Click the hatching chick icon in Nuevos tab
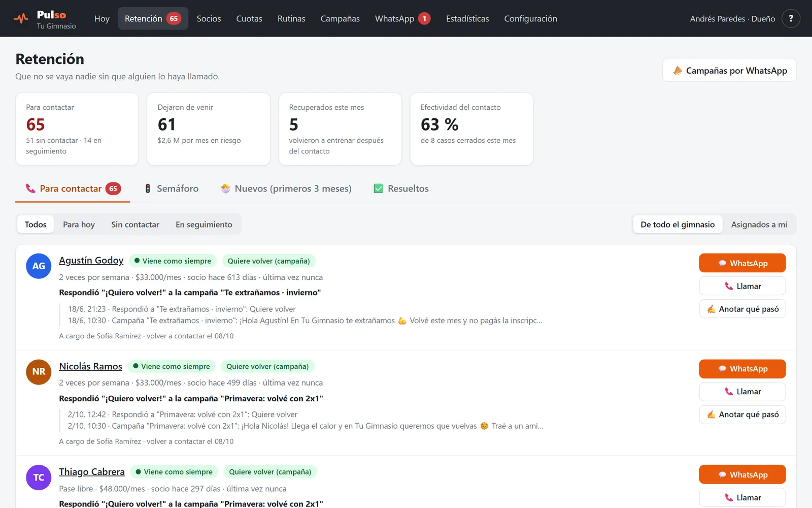Viewport: 812px width, 508px height. 225,188
